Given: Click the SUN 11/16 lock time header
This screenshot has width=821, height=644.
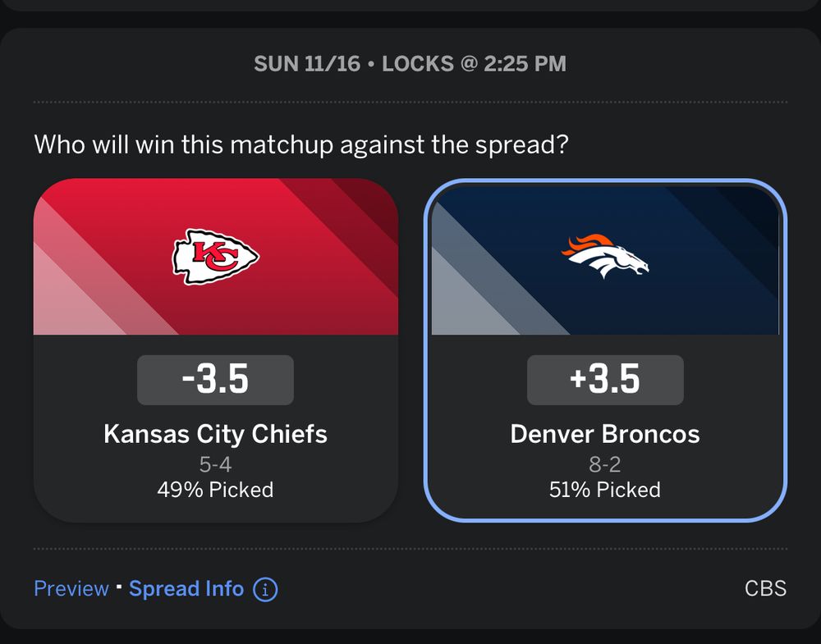Looking at the screenshot, I should pyautogui.click(x=410, y=64).
